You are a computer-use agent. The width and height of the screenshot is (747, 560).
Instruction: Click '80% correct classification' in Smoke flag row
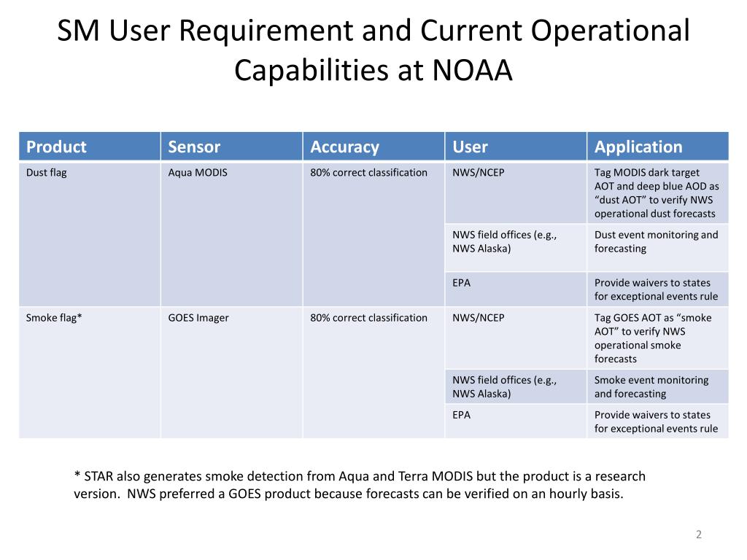[x=373, y=373]
